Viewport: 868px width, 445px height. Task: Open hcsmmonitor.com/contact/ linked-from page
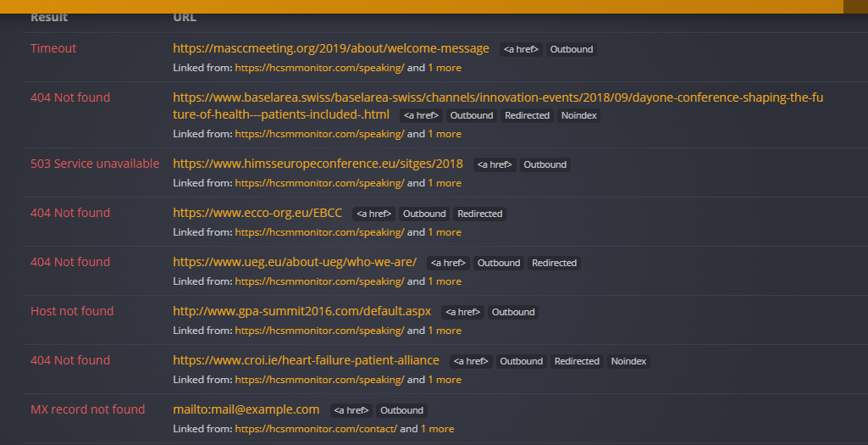click(x=316, y=429)
